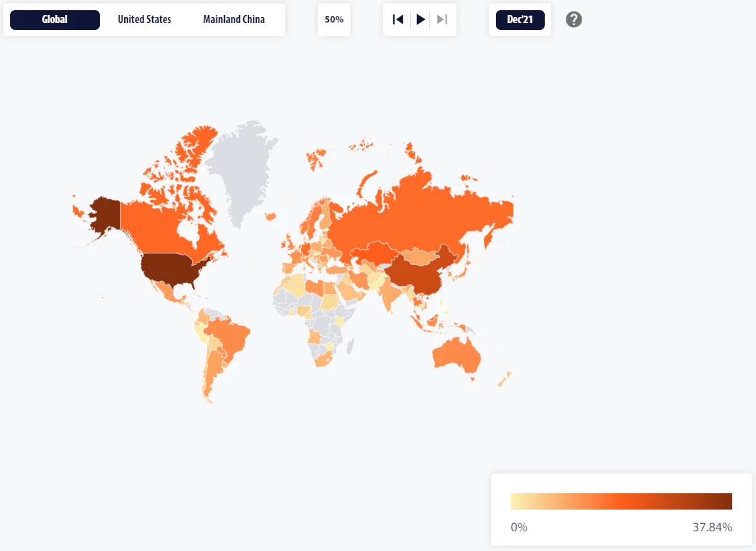Skip to the first month
This screenshot has height=551, width=756.
coord(398,20)
